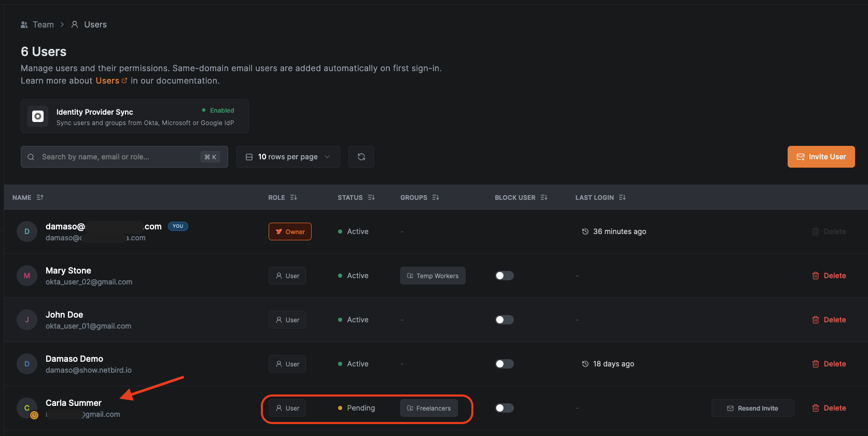Click trash icon in Damaso Demo row
The image size is (868, 436).
click(x=816, y=364)
